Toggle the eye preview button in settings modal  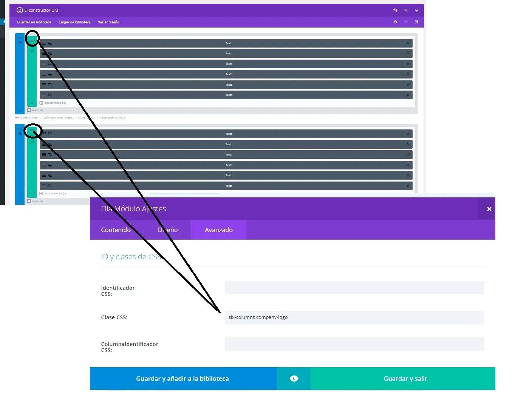pos(294,379)
